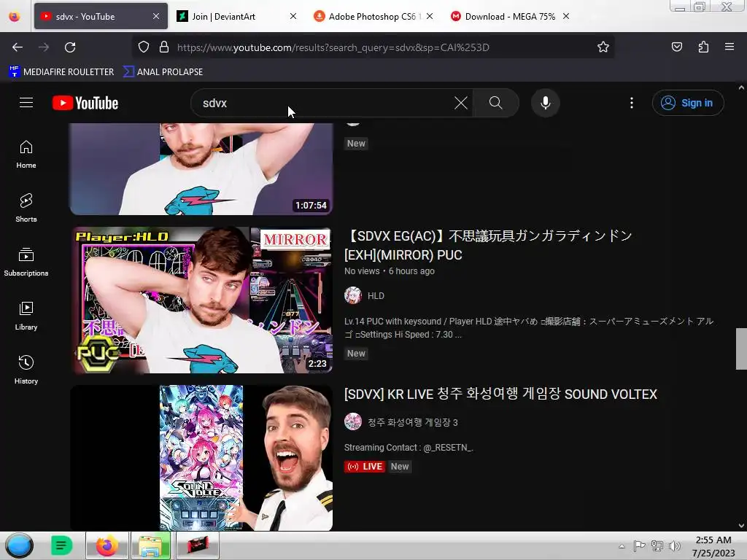747x560 pixels.
Task: Click the scrollbar down arrow
Action: 741,526
